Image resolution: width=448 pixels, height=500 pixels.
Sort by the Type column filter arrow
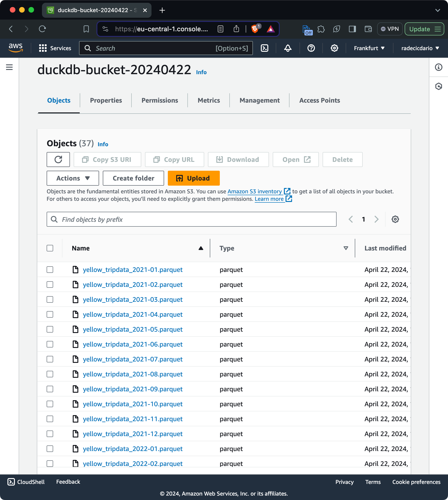[x=346, y=248]
